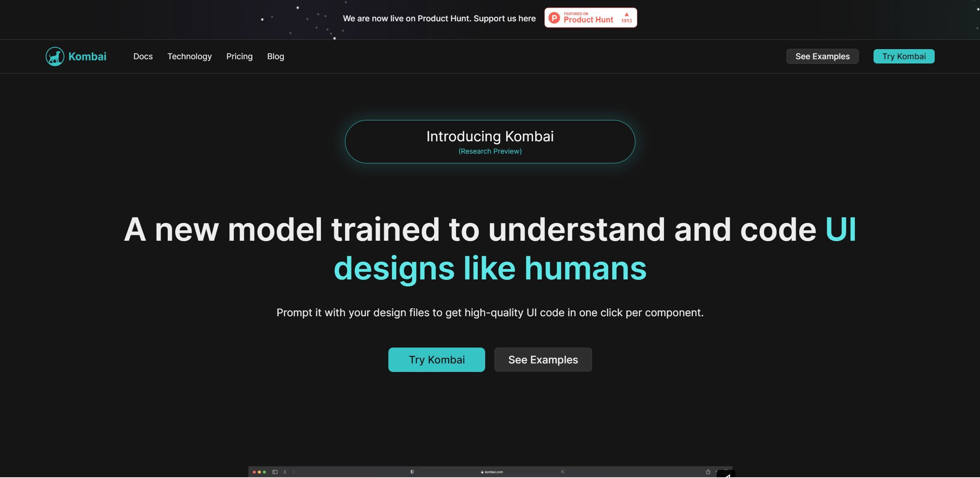Click the Product Hunt 'P' logo badge
This screenshot has width=980, height=478.
(554, 18)
